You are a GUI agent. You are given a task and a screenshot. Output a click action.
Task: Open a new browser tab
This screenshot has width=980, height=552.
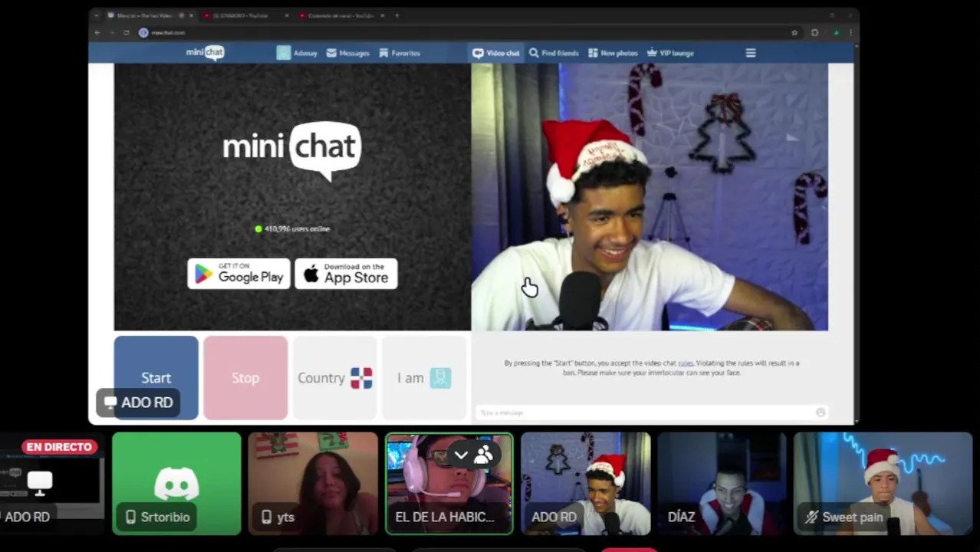pyautogui.click(x=397, y=15)
